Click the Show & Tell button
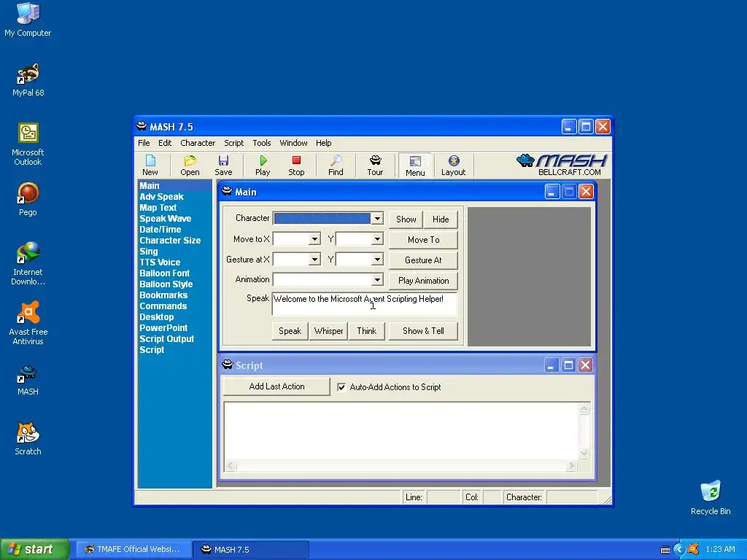The height and width of the screenshot is (560, 747). click(x=424, y=331)
